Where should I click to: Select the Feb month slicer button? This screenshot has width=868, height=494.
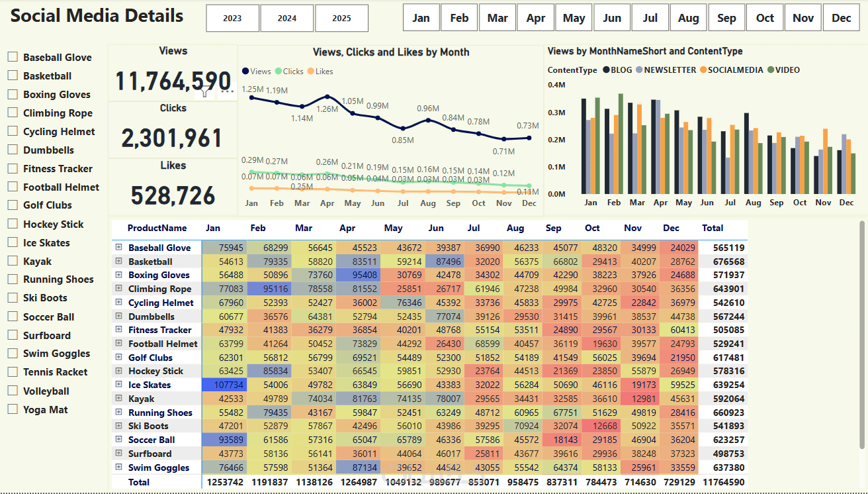pyautogui.click(x=459, y=18)
